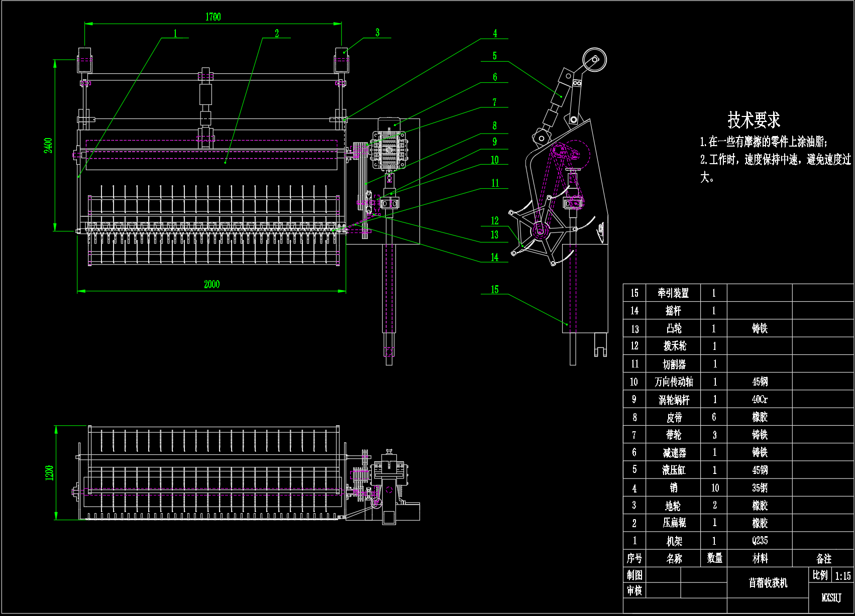Select the 涡轮蜗杆 part name cell
The width and height of the screenshot is (855, 616).
pyautogui.click(x=674, y=400)
